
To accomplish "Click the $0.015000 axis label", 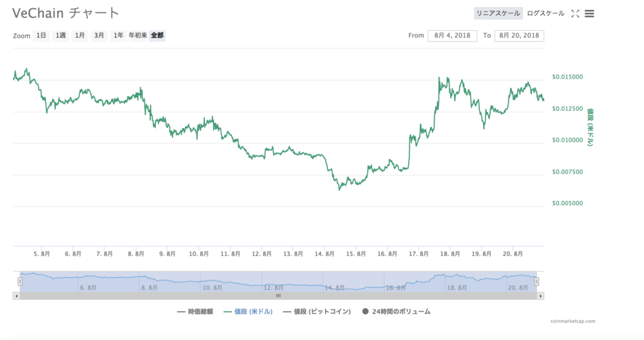I will coord(567,77).
